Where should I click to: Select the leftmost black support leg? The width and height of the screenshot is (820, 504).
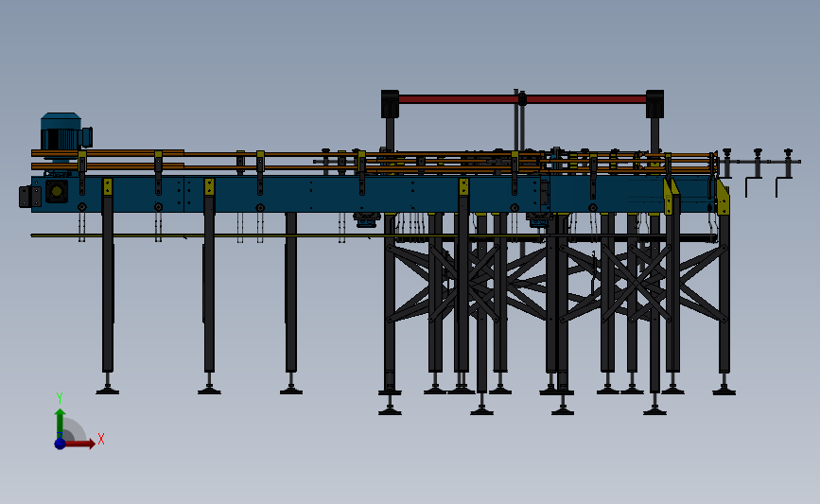pyautogui.click(x=108, y=283)
